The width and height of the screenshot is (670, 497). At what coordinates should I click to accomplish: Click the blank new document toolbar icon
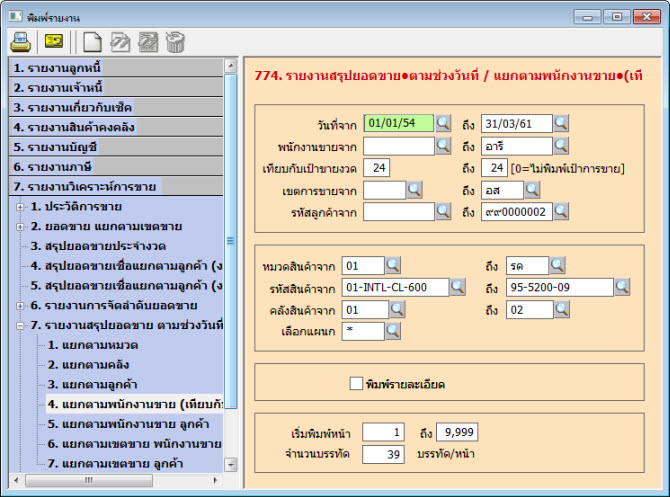click(92, 42)
